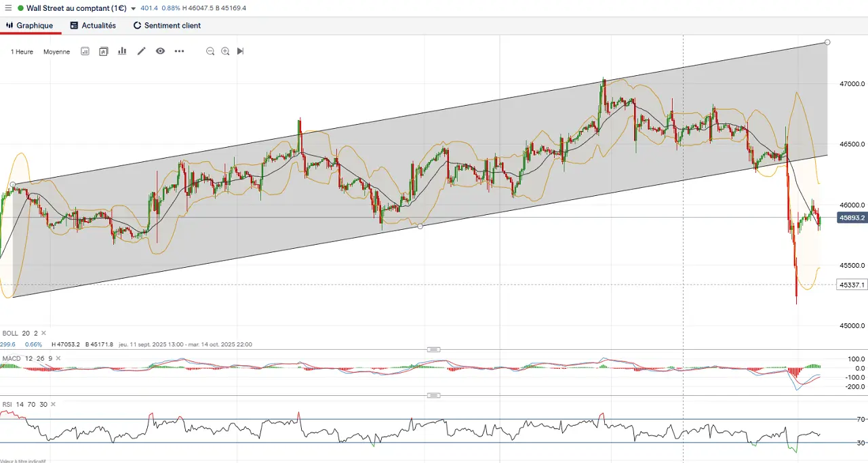This screenshot has height=463, width=868.
Task: Open the three-dots more options menu
Action: coord(179,52)
